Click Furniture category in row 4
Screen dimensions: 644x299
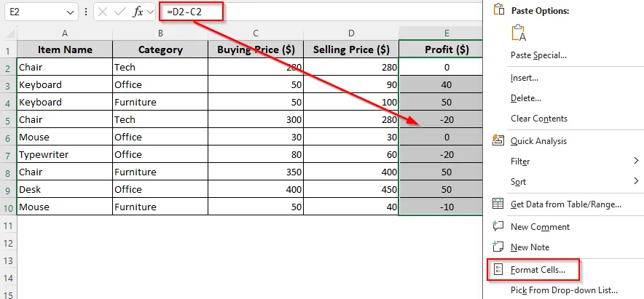160,102
